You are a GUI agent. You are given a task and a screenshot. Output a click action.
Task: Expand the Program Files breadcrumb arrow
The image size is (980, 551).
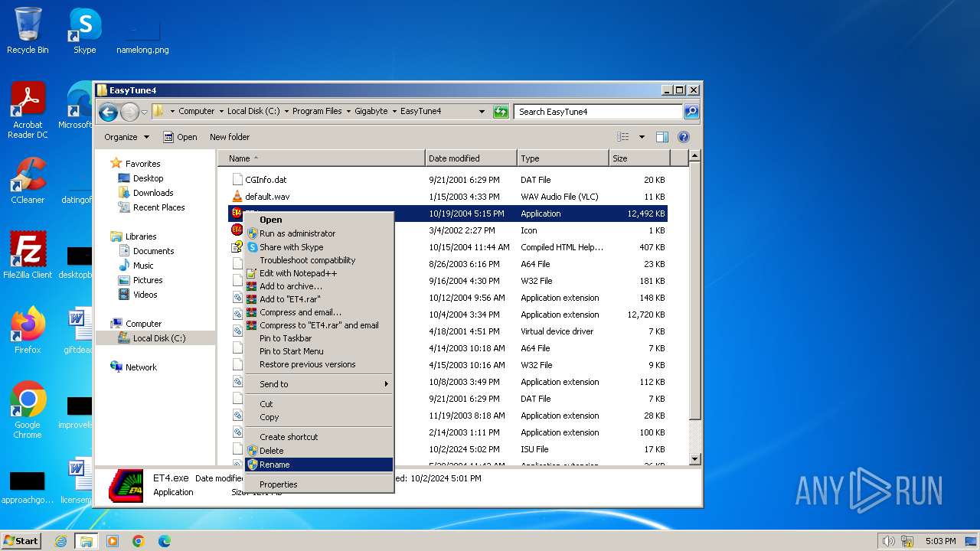(x=348, y=112)
